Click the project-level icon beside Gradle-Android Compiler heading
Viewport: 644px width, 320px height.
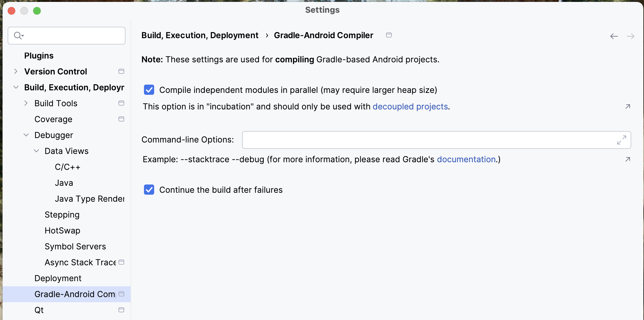[x=389, y=35]
